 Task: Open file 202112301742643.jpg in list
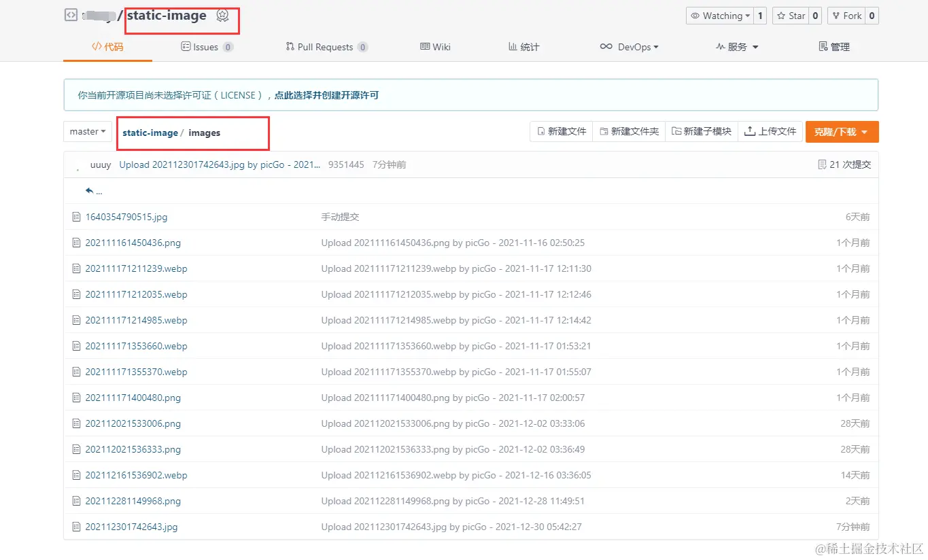tap(131, 527)
